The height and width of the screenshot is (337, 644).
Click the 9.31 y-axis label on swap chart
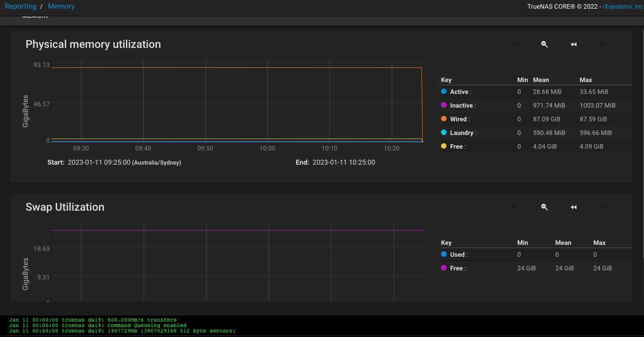coord(43,277)
